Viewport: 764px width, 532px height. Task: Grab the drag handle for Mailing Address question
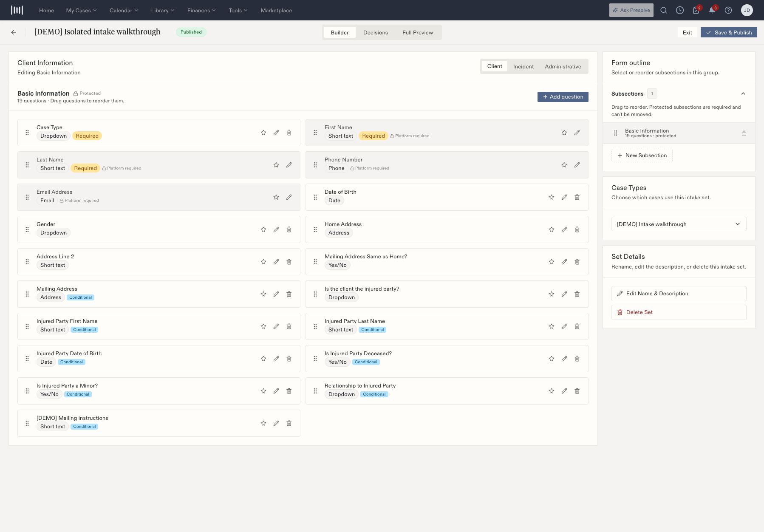coord(27,294)
